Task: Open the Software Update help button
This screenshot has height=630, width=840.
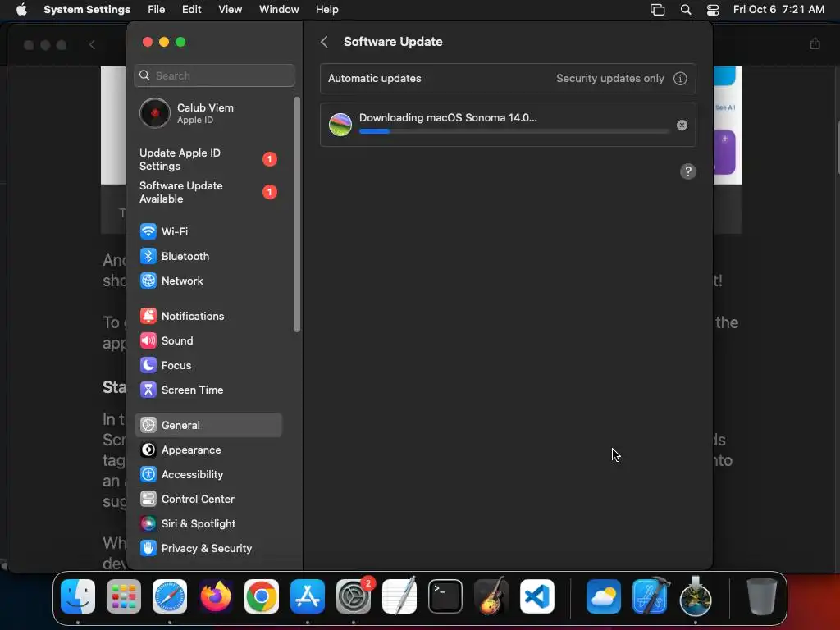Action: tap(688, 171)
